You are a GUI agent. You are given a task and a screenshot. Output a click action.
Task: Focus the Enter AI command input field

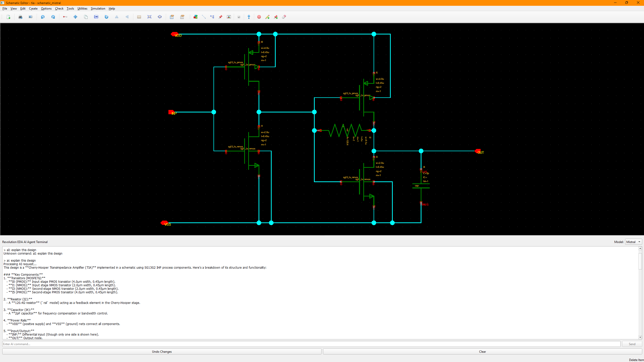tap(311, 344)
